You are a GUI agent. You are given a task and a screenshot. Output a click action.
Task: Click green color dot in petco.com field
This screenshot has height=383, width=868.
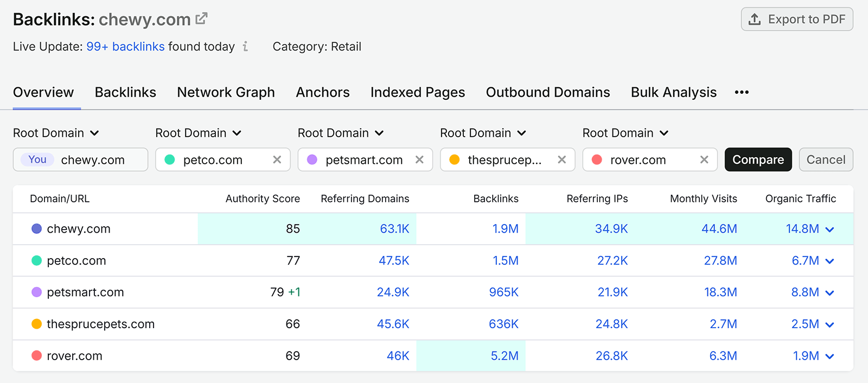pos(170,159)
